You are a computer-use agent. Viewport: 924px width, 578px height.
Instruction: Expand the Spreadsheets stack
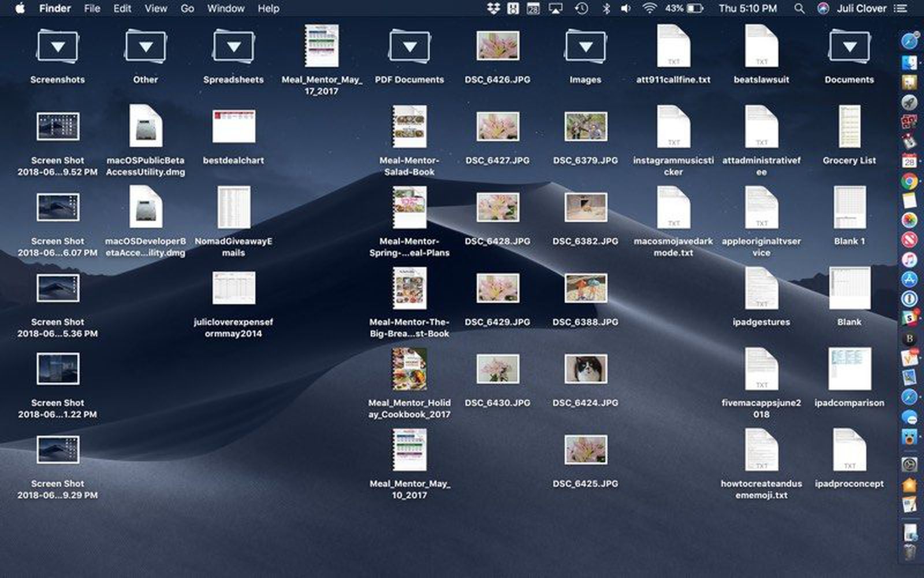[233, 47]
